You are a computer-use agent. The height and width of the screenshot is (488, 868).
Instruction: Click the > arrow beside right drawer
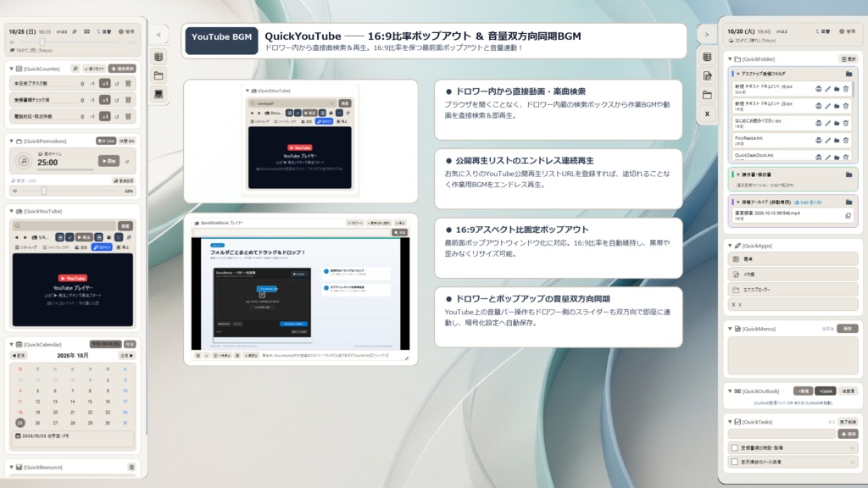pyautogui.click(x=707, y=35)
